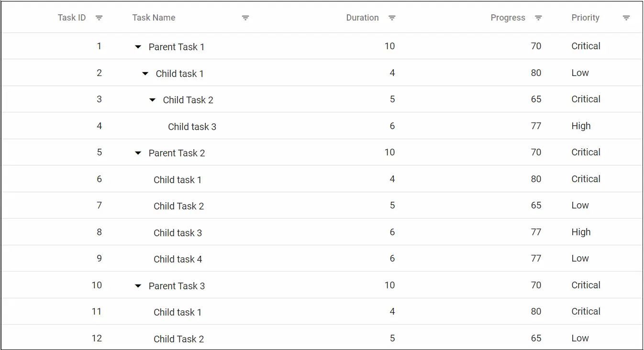Open the filter icon on Task Name column
The image size is (644, 350).
[245, 18]
